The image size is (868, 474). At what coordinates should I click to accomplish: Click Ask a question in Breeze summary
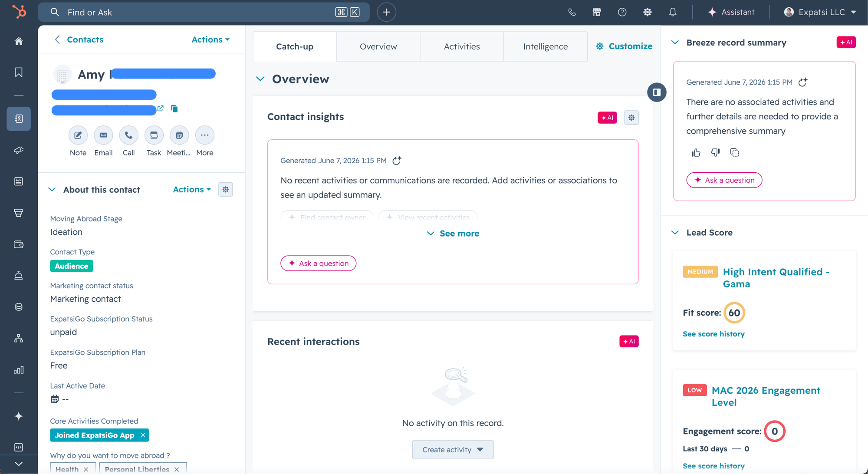(724, 180)
